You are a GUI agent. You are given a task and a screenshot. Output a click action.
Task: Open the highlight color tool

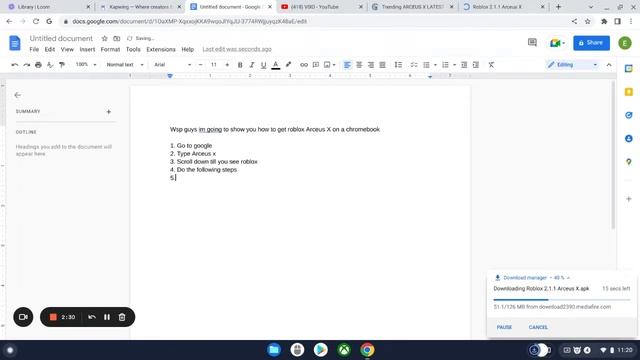pos(288,65)
